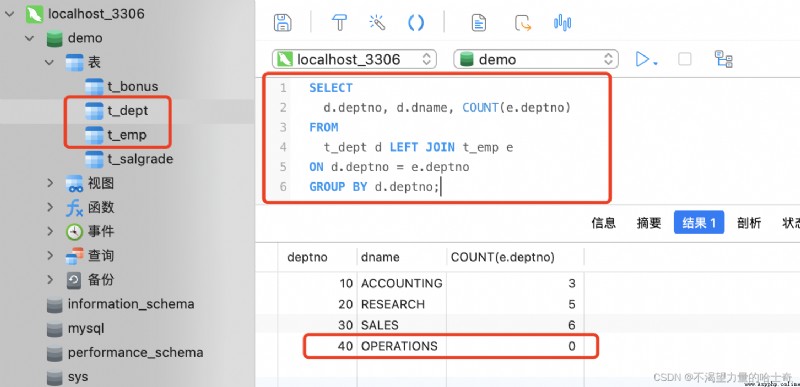This screenshot has height=387, width=800.
Task: Open the demo database dropdown
Action: pyautogui.click(x=536, y=60)
